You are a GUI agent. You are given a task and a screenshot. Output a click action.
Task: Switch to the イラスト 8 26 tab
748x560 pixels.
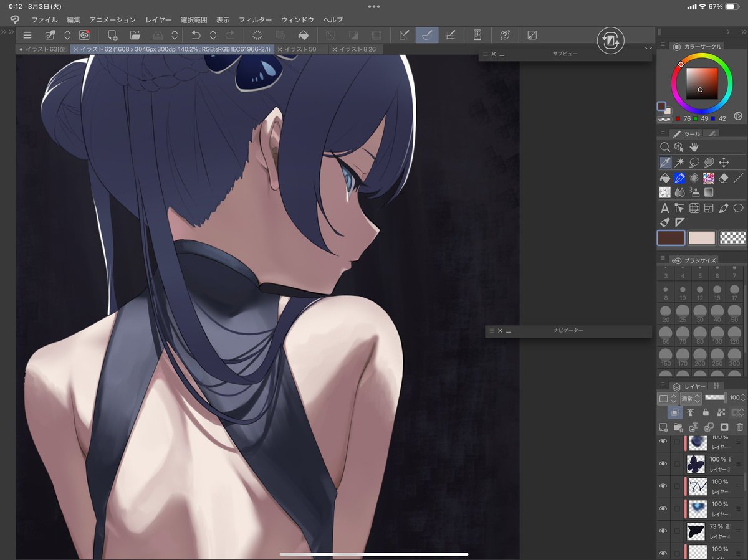click(356, 49)
